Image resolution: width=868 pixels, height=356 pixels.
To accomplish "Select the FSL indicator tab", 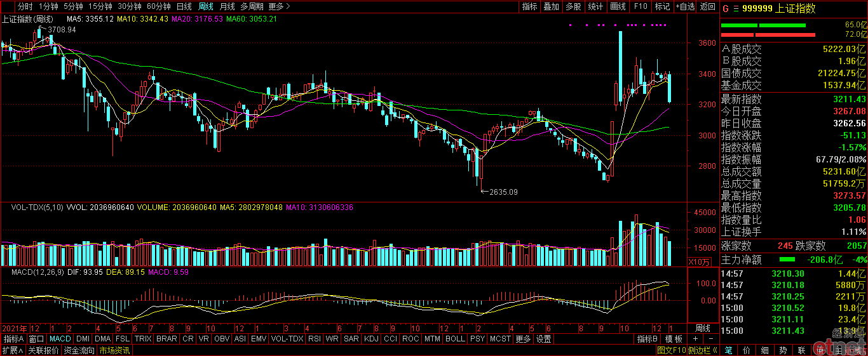I will click(123, 339).
